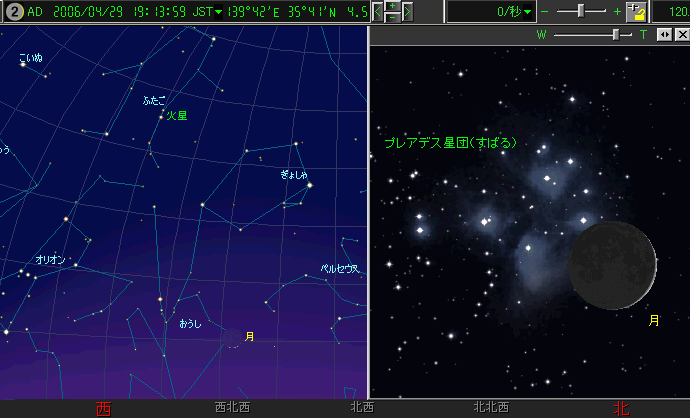Image resolution: width=690 pixels, height=418 pixels.
Task: Click the plus sign beside speed slider
Action: pyautogui.click(x=616, y=11)
